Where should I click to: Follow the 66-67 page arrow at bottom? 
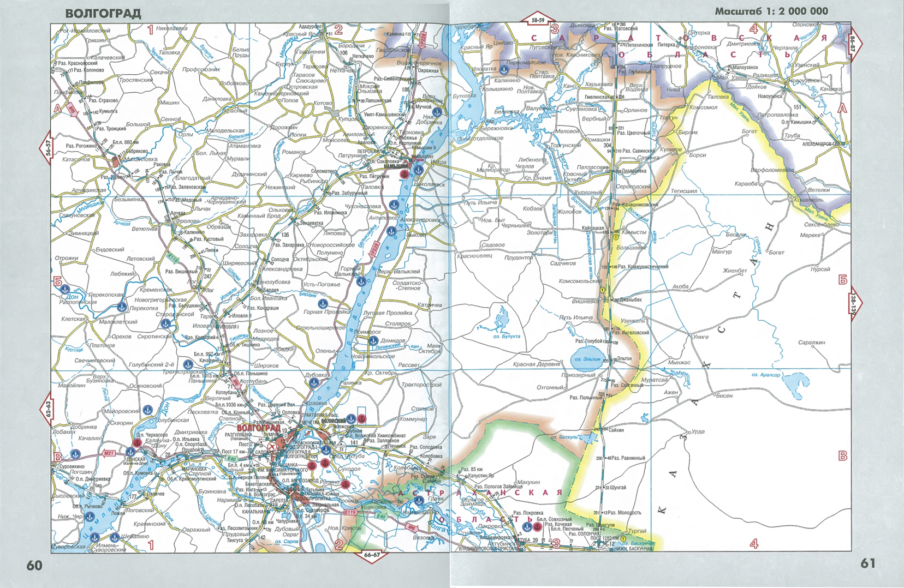pyautogui.click(x=371, y=555)
